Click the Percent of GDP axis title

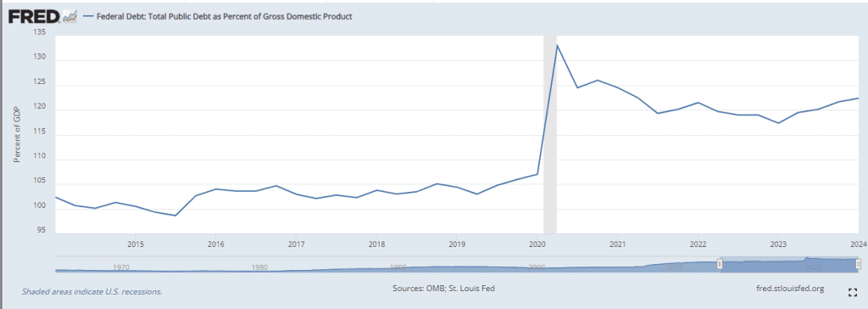click(17, 134)
